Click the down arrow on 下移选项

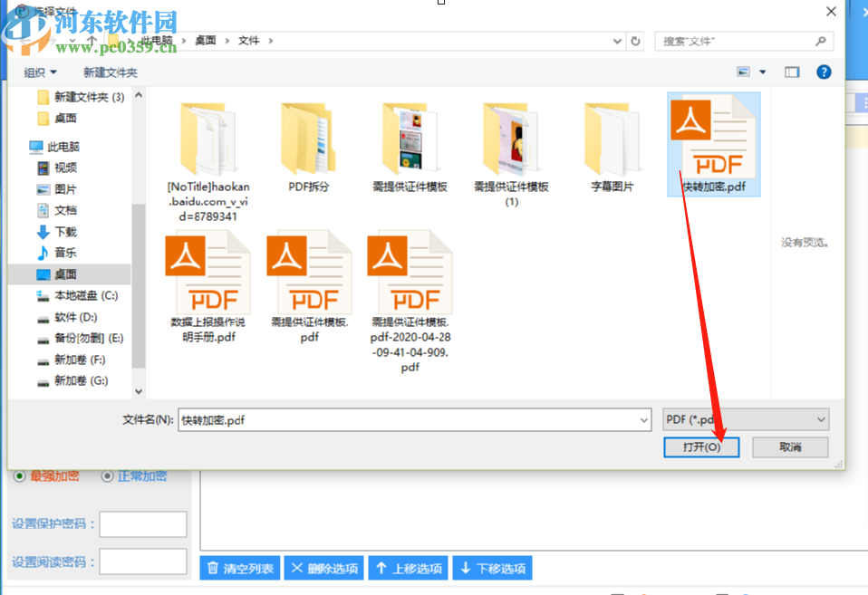tap(464, 567)
